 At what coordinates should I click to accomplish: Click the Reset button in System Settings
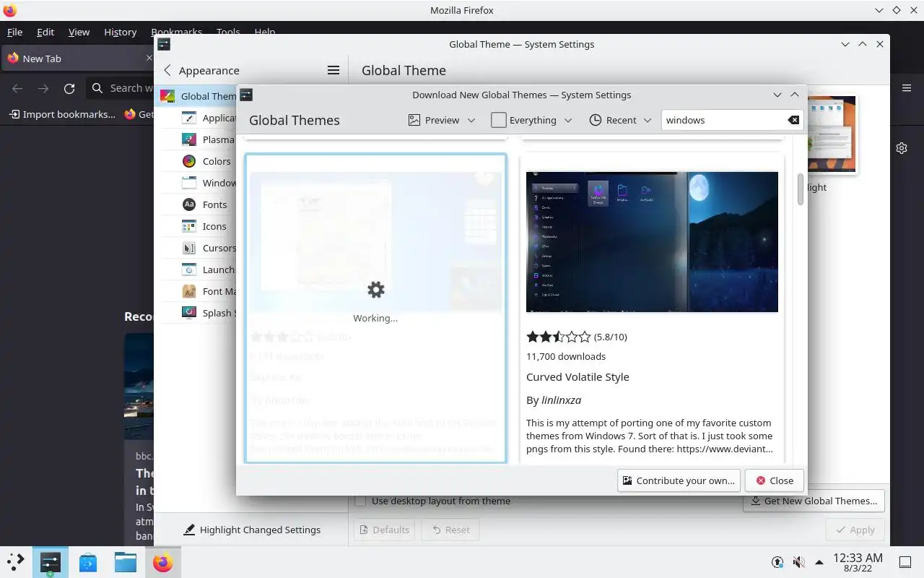(450, 530)
